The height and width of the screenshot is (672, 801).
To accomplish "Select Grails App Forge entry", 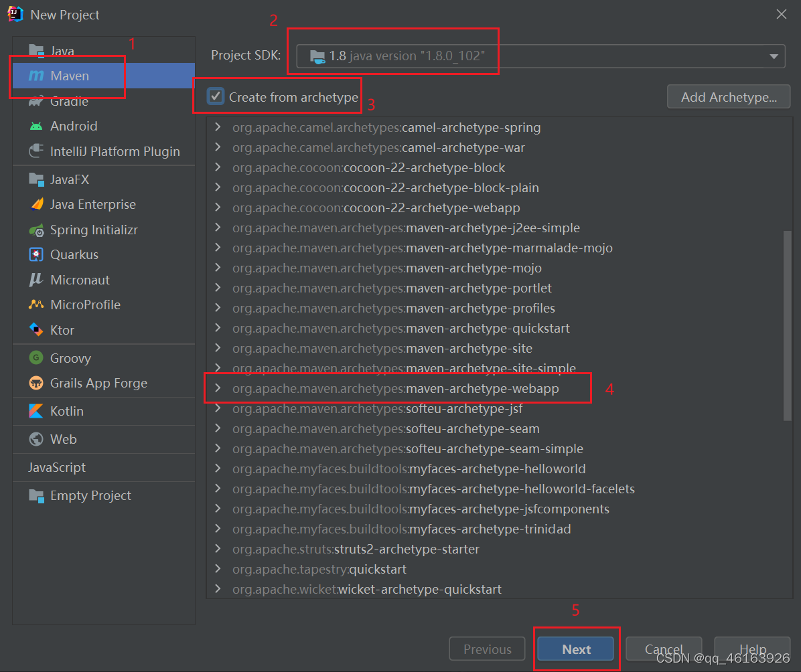I will (104, 383).
